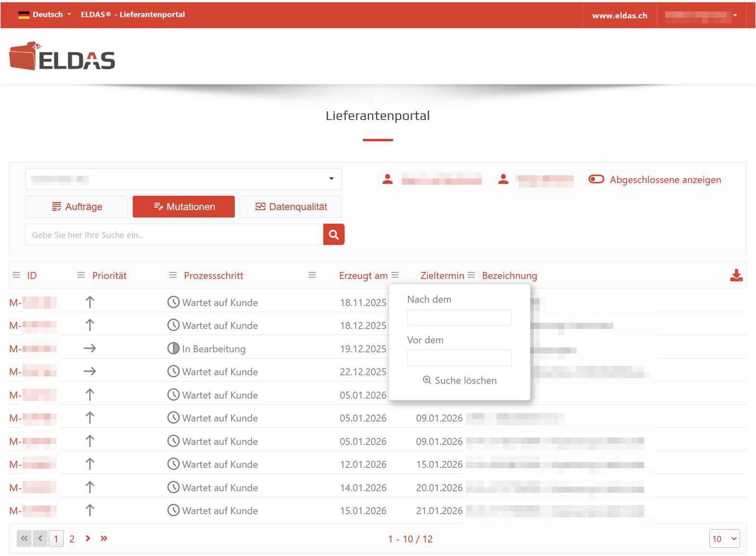Expand the supplier selection combo box
This screenshot has height=556, width=756.
[184, 179]
